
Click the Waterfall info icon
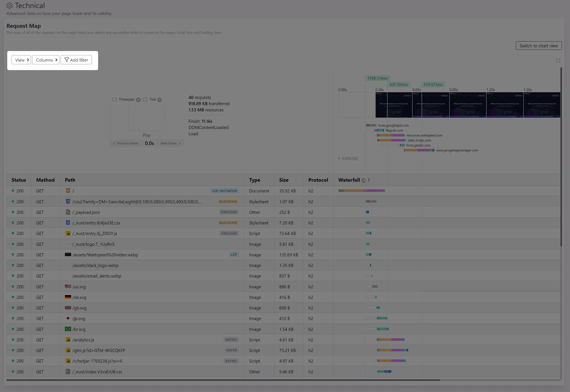363,180
